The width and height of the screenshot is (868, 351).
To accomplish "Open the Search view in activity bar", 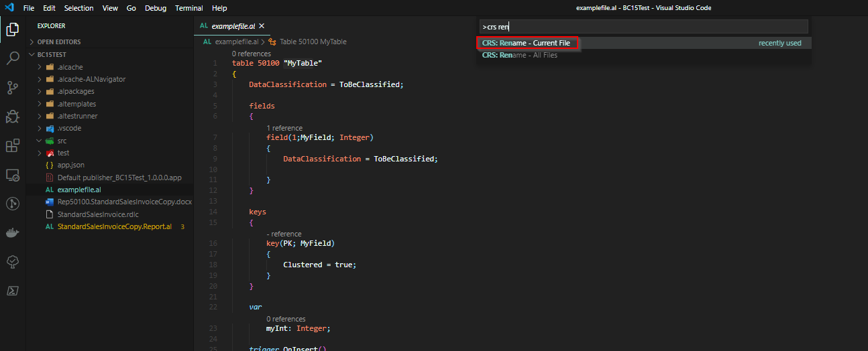I will 12,58.
